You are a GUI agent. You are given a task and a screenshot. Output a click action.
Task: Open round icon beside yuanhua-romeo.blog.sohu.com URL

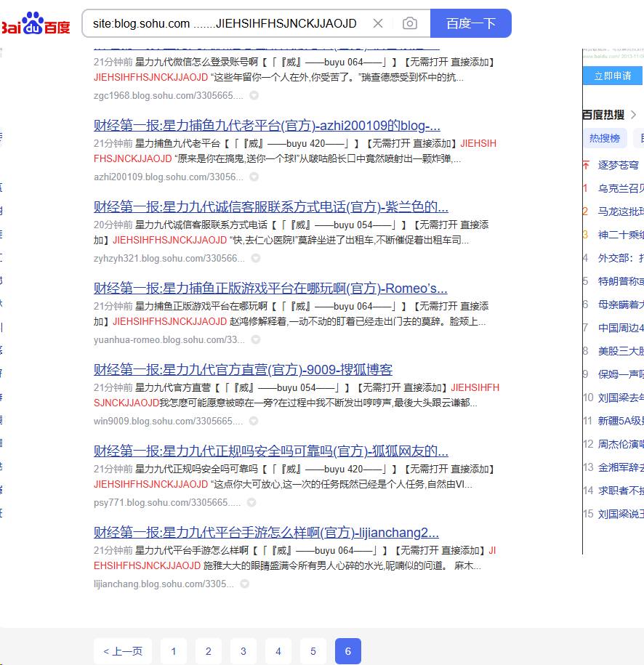(255, 339)
